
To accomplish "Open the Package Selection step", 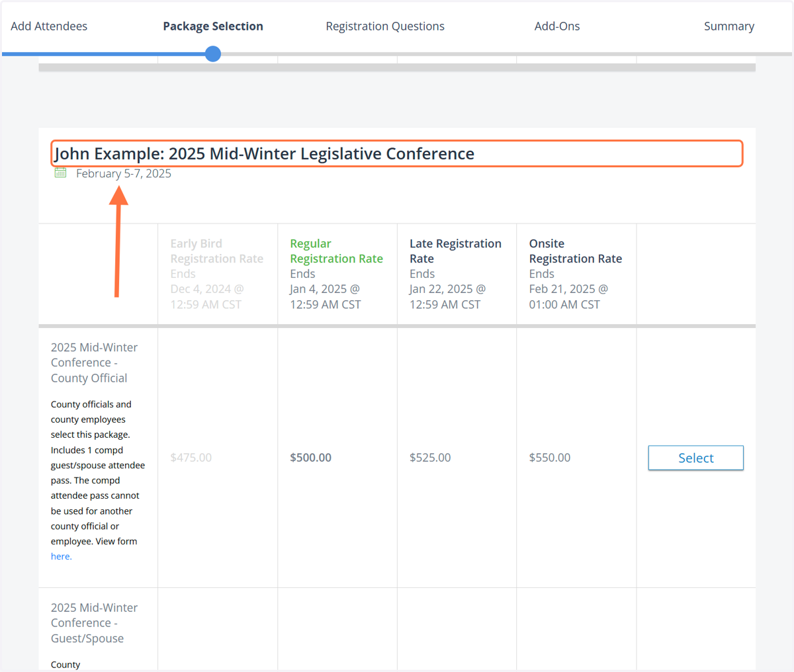I will pos(213,26).
